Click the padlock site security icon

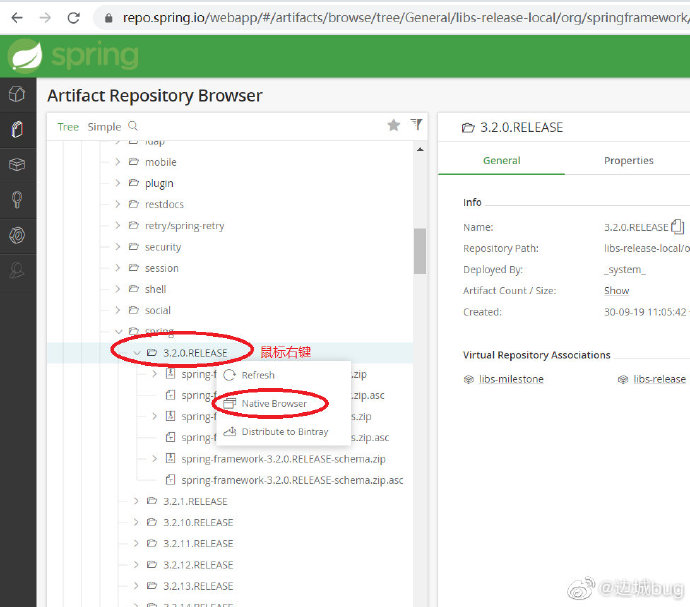pos(108,18)
